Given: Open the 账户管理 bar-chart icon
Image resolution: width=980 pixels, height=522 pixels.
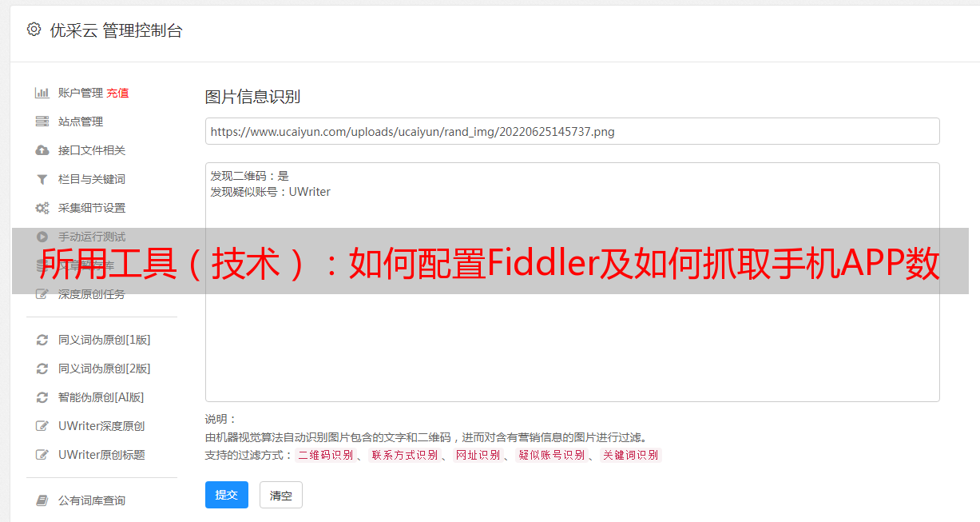Looking at the screenshot, I should (x=42, y=93).
